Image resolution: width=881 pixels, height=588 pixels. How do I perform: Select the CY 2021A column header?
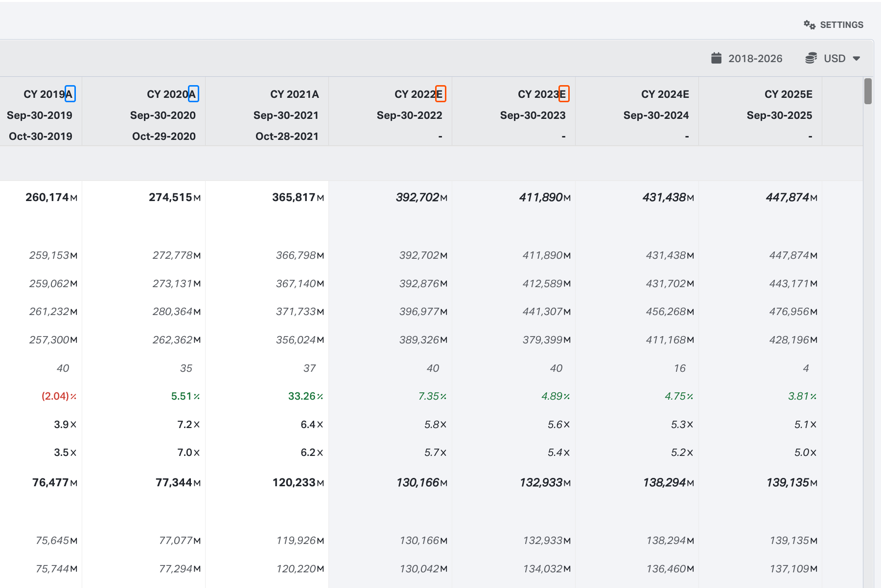click(295, 94)
